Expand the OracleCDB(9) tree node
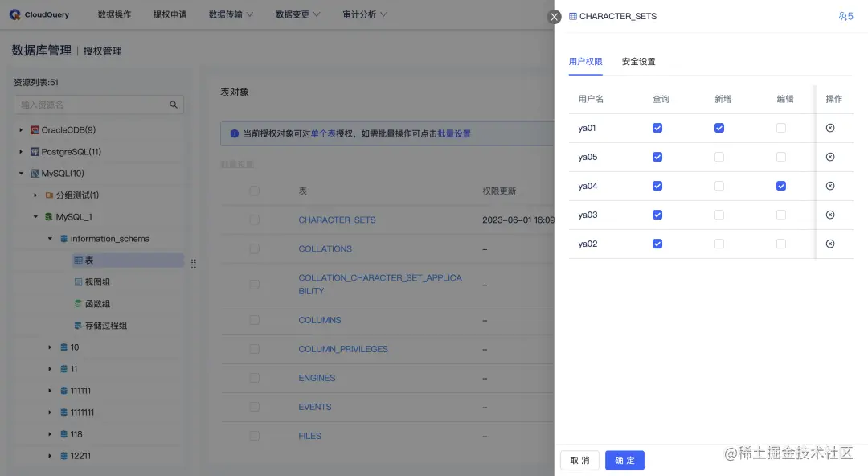Viewport: 868px width, 476px height. [21, 130]
